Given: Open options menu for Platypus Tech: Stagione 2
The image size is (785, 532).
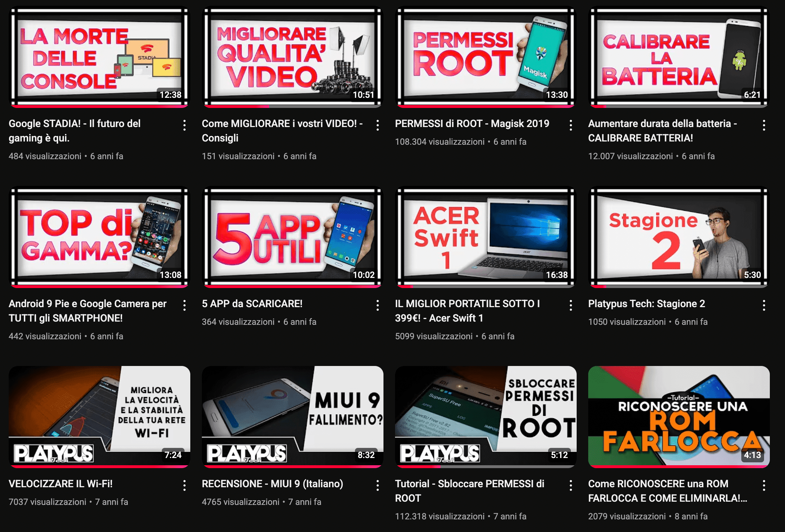Looking at the screenshot, I should click(x=764, y=305).
